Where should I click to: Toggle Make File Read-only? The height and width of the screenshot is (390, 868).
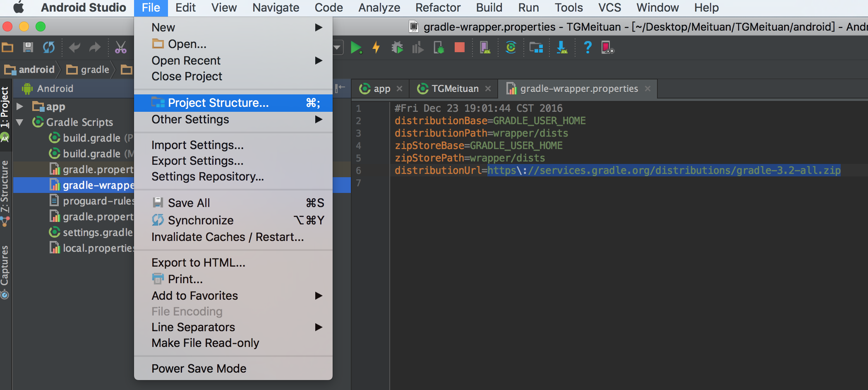[233, 343]
